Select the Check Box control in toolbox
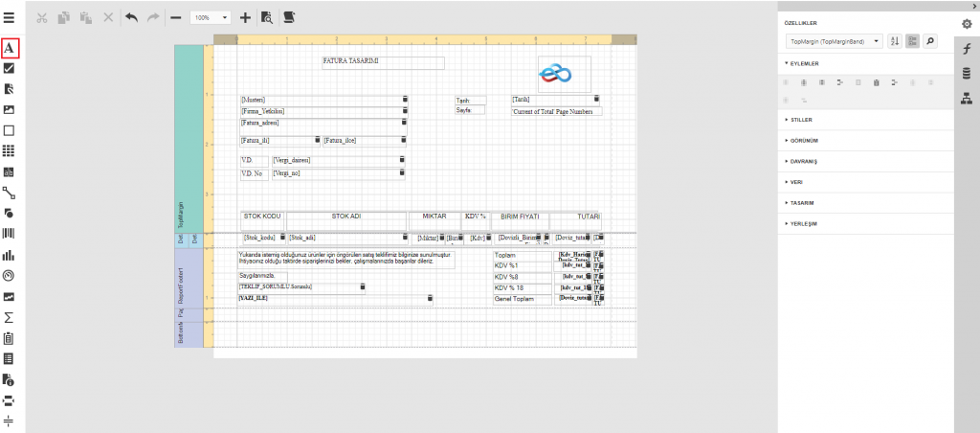This screenshot has height=433, width=980. pos(9,68)
